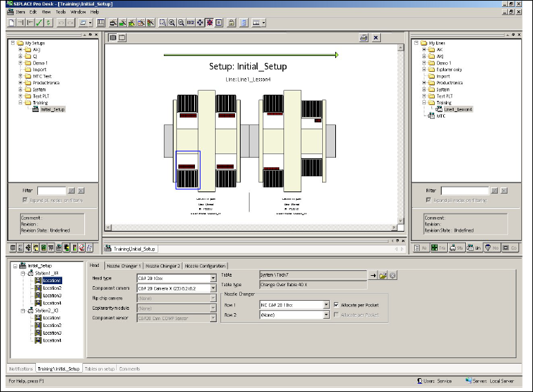The image size is (533, 392).
Task: Click the new document toolbar icon
Action: pos(12,23)
